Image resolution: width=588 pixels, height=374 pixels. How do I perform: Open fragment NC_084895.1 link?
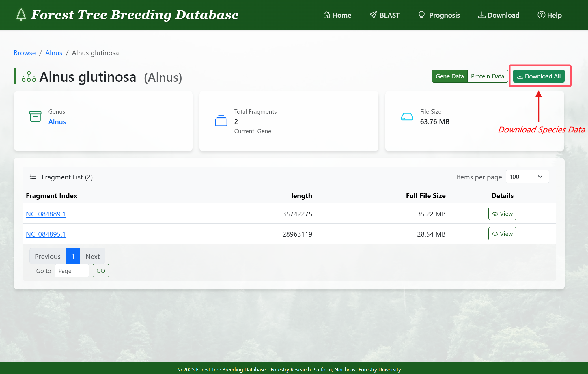coord(46,234)
